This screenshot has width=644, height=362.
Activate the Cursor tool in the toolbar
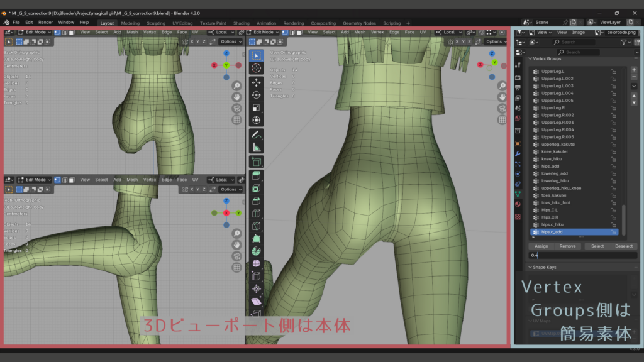[x=257, y=68]
